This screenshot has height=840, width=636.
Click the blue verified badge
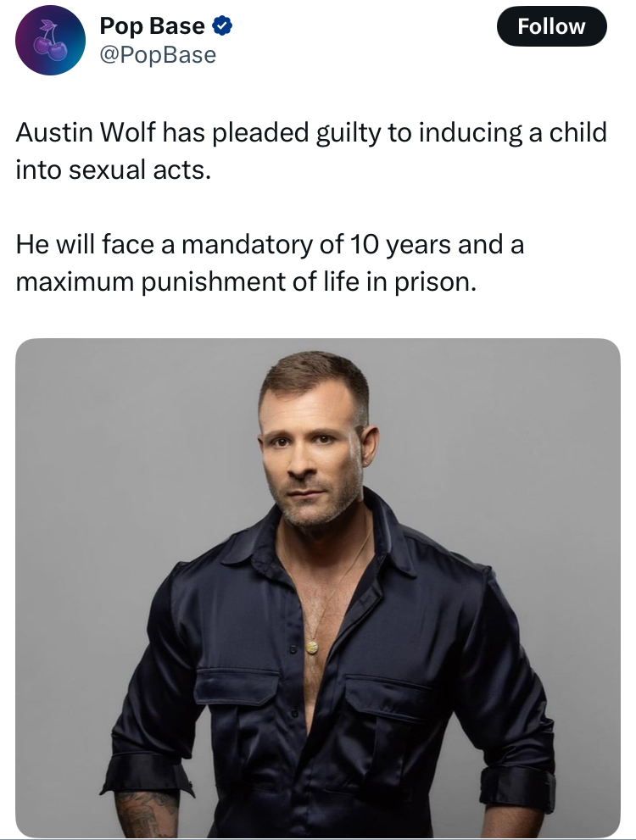[x=222, y=25]
